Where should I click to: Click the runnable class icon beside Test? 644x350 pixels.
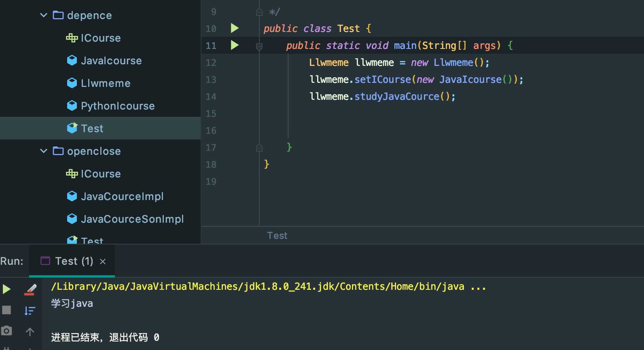point(72,128)
